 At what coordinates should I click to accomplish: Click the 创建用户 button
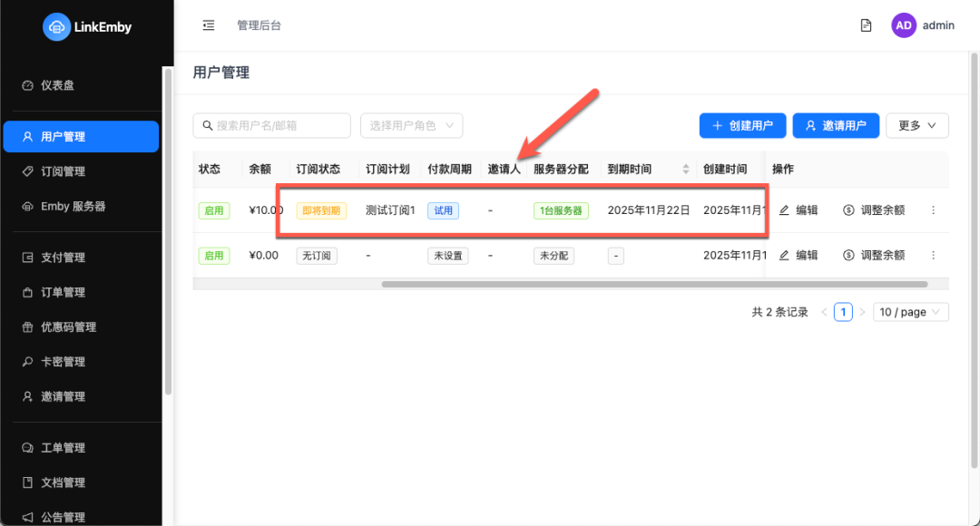(x=742, y=125)
